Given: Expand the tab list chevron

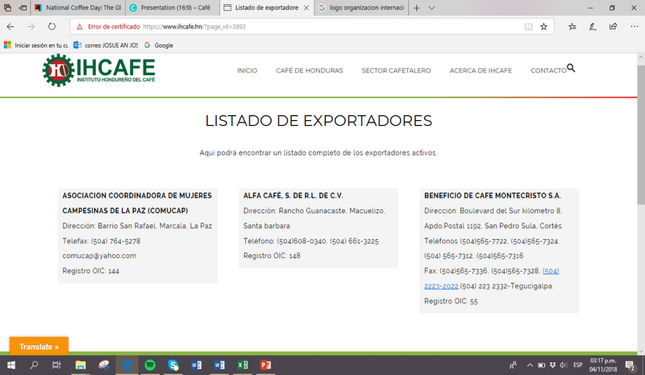Looking at the screenshot, I should (x=431, y=8).
